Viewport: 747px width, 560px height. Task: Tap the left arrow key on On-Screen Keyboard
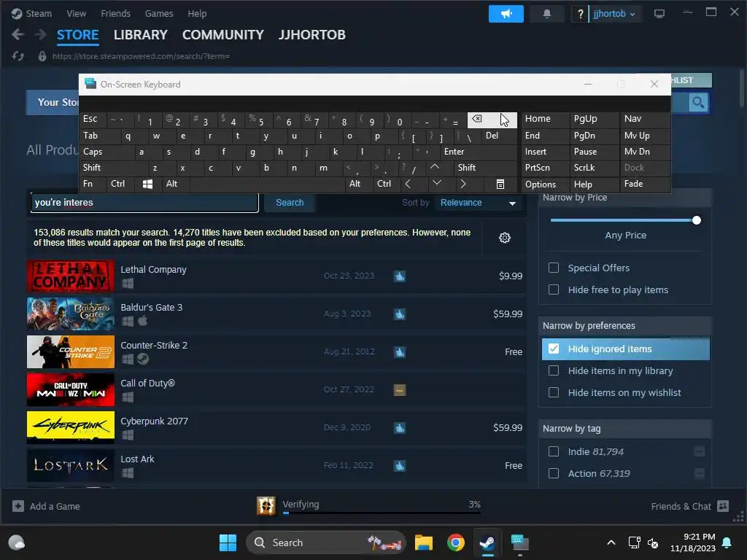click(408, 184)
